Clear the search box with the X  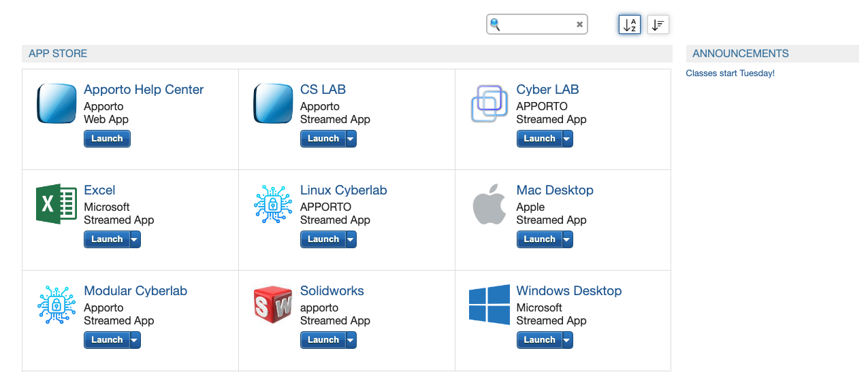point(579,24)
